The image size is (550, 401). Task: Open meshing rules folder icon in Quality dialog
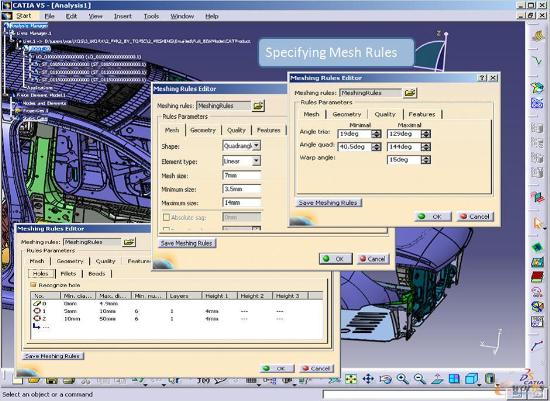(x=410, y=93)
